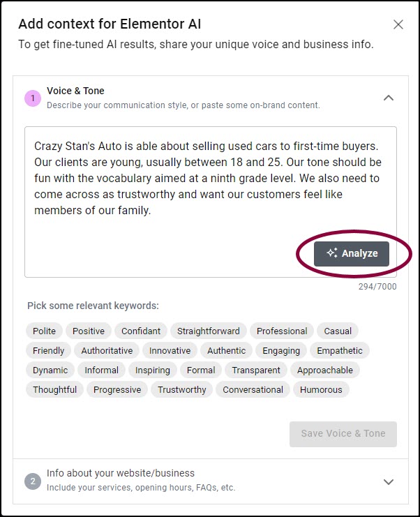Choose the Conversational keyword chip
Viewport: 420px width, 517px height.
253,390
